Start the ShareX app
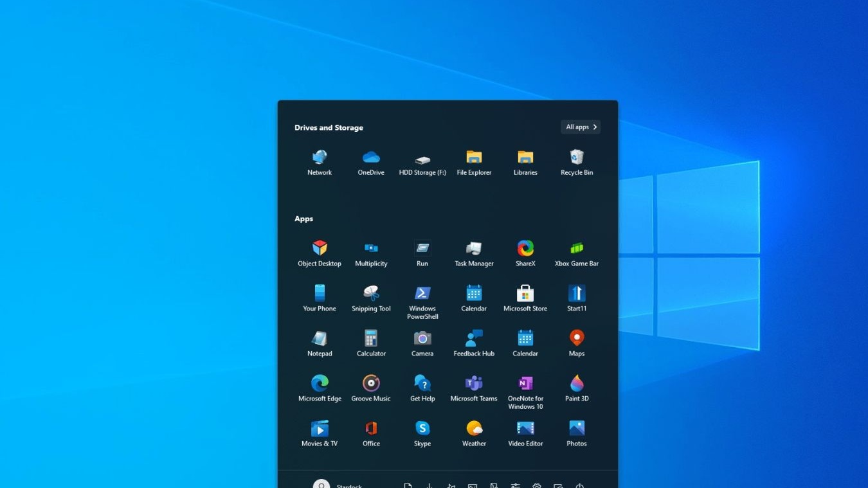This screenshot has height=488, width=868. (525, 253)
